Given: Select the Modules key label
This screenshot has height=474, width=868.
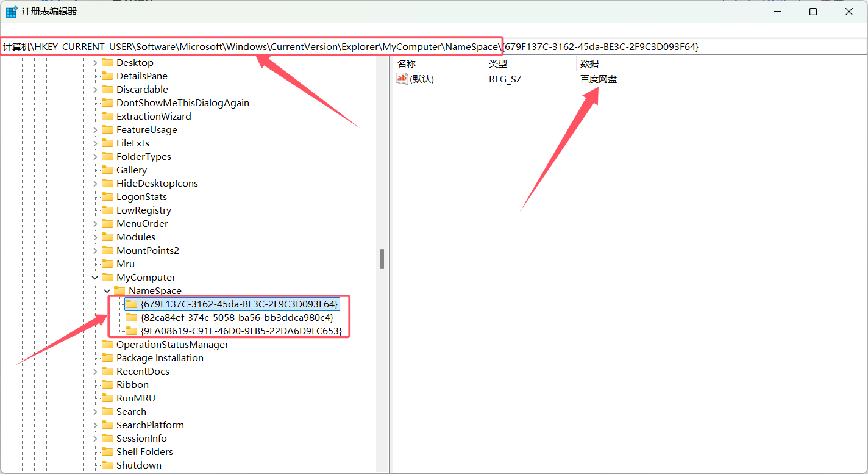Looking at the screenshot, I should coord(136,237).
